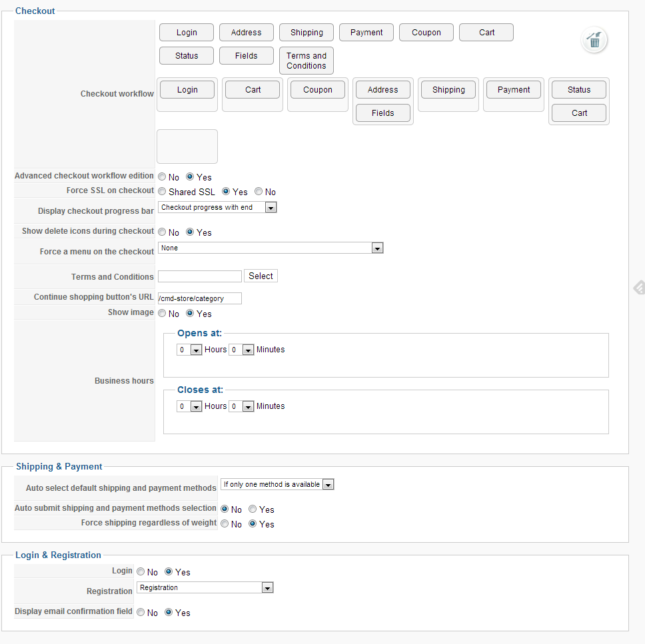645x644 pixels.
Task: Enable auto submit shipping and payment selection
Action: (x=253, y=509)
